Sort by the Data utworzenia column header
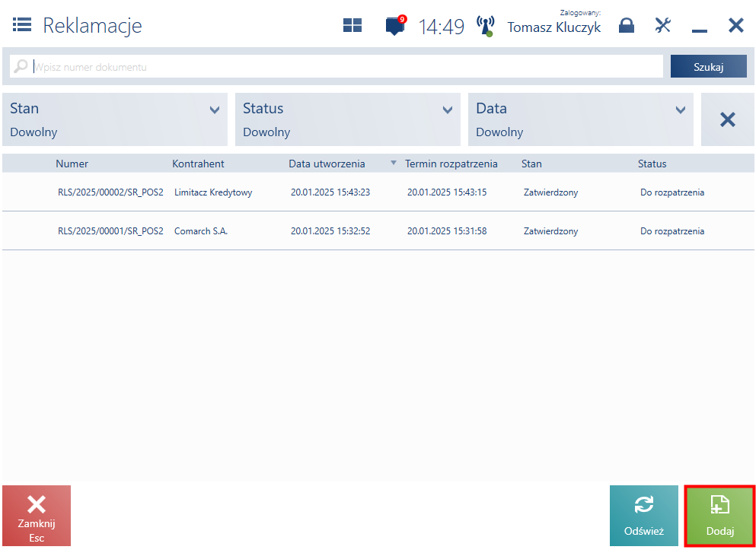This screenshot has width=756, height=553. (327, 164)
